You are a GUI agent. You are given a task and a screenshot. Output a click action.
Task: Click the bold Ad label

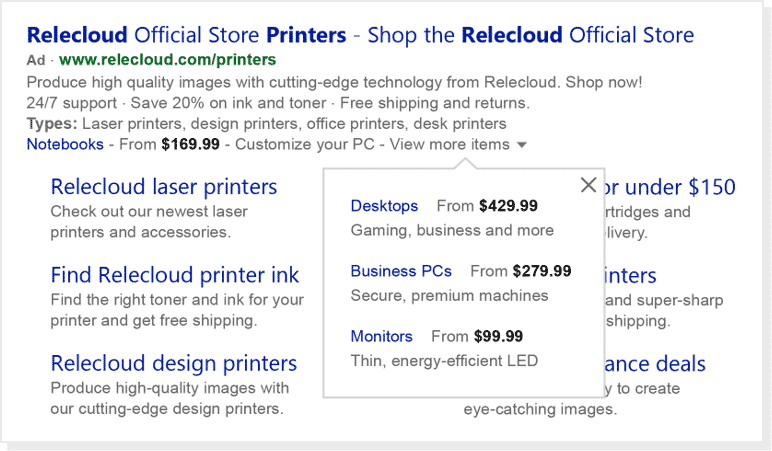coord(36,60)
